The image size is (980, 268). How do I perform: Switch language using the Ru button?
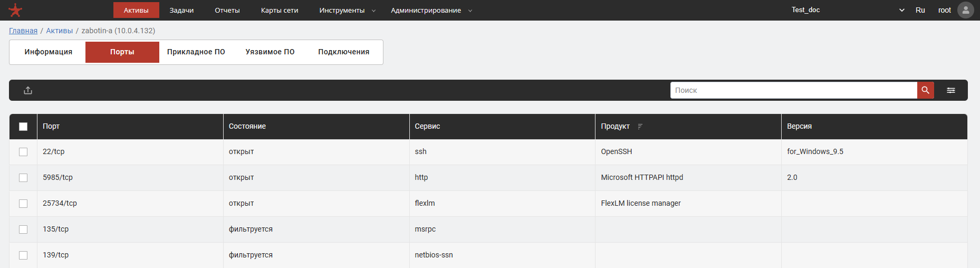tap(920, 10)
